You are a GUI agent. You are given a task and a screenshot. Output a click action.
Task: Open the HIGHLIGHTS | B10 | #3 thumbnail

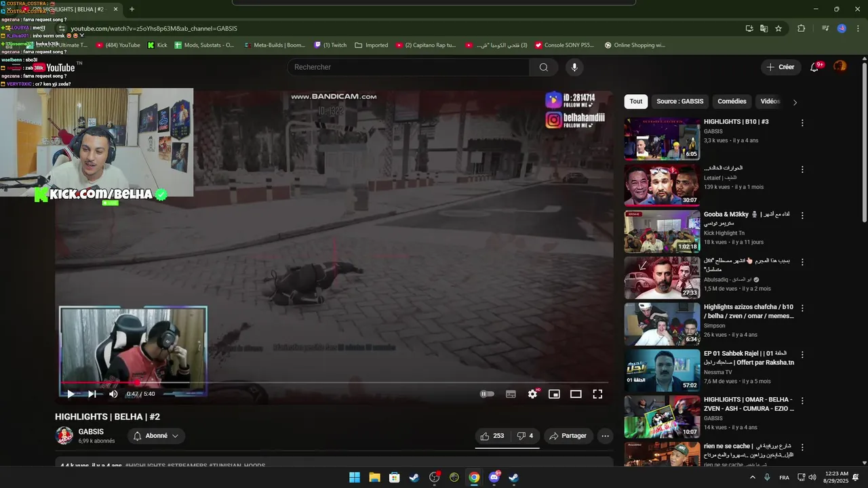662,140
